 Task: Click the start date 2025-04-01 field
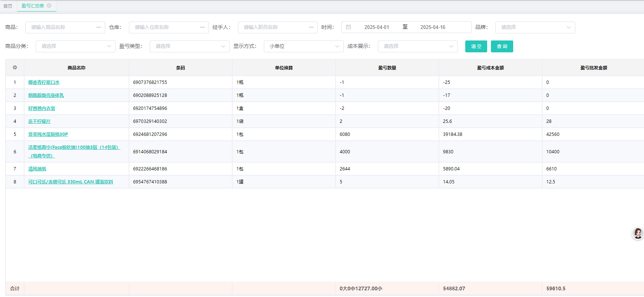coord(376,27)
